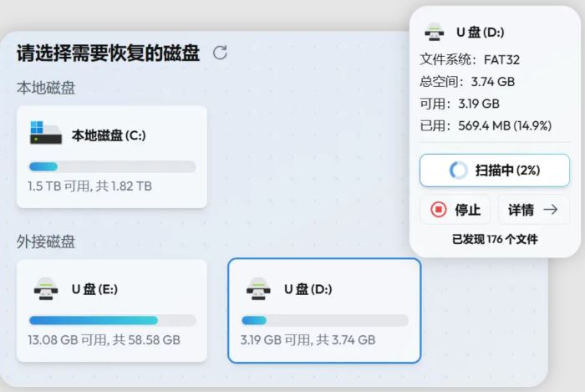Click the E: drive usage bar
585x392 pixels.
(x=112, y=320)
